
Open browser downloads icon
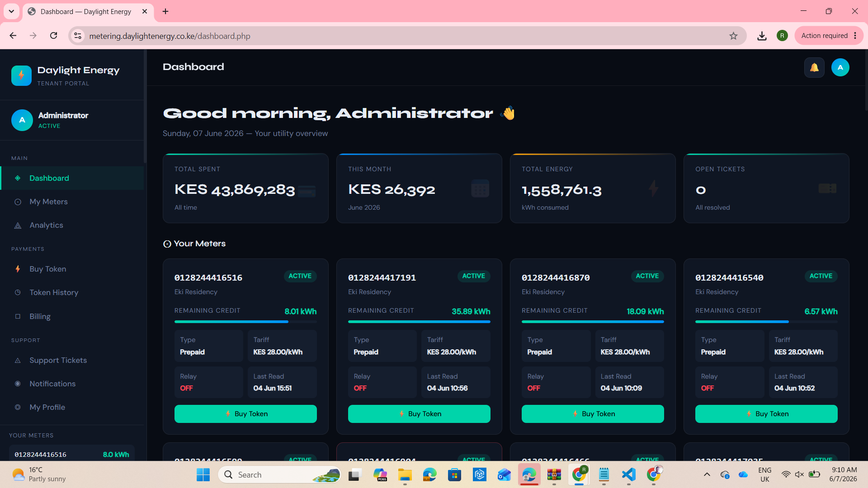point(762,36)
